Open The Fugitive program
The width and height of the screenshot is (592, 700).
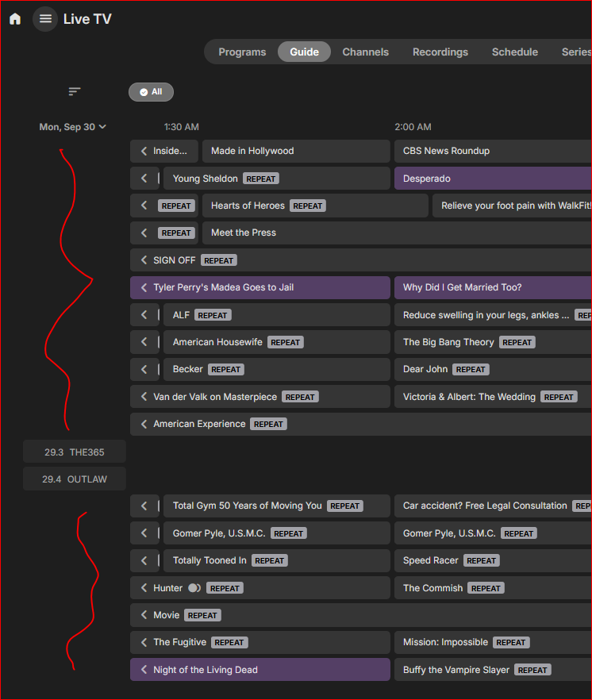click(260, 642)
